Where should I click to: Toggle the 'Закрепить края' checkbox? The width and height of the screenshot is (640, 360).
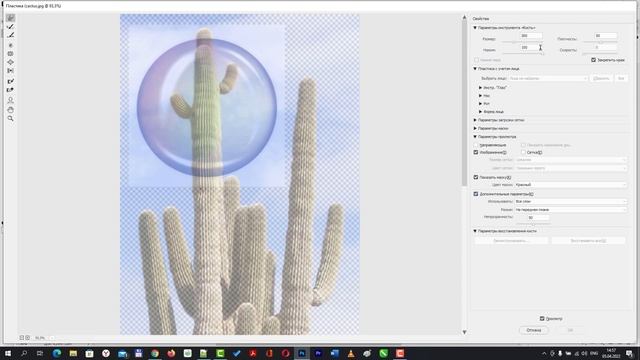click(593, 60)
